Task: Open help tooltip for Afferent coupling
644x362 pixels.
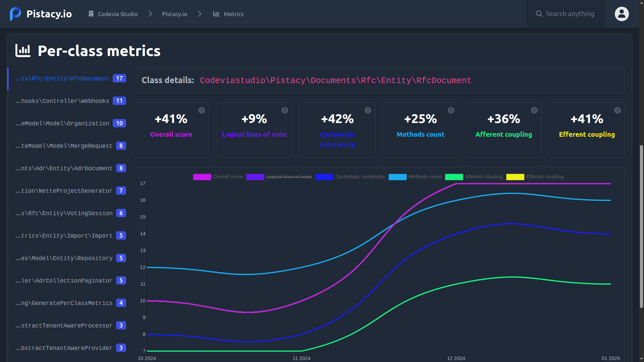Action: pyautogui.click(x=534, y=110)
